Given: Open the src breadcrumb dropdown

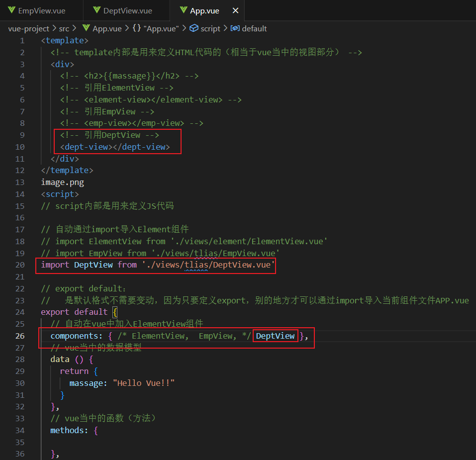Looking at the screenshot, I should [64, 28].
